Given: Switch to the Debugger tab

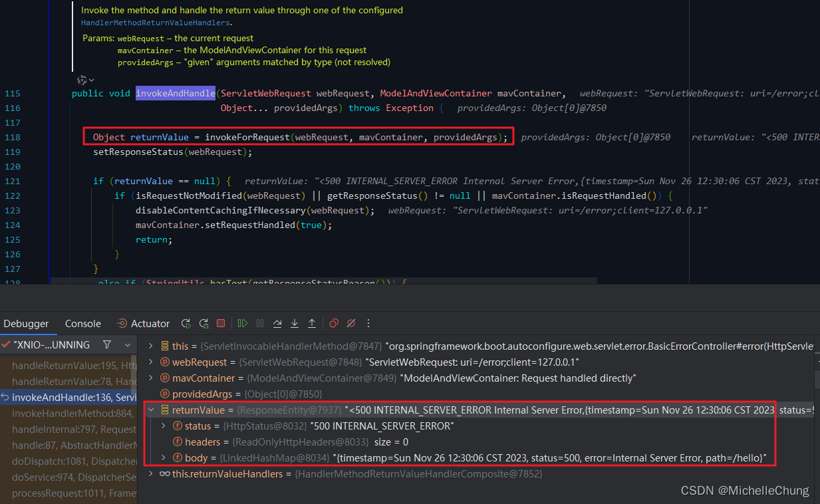Looking at the screenshot, I should point(27,324).
